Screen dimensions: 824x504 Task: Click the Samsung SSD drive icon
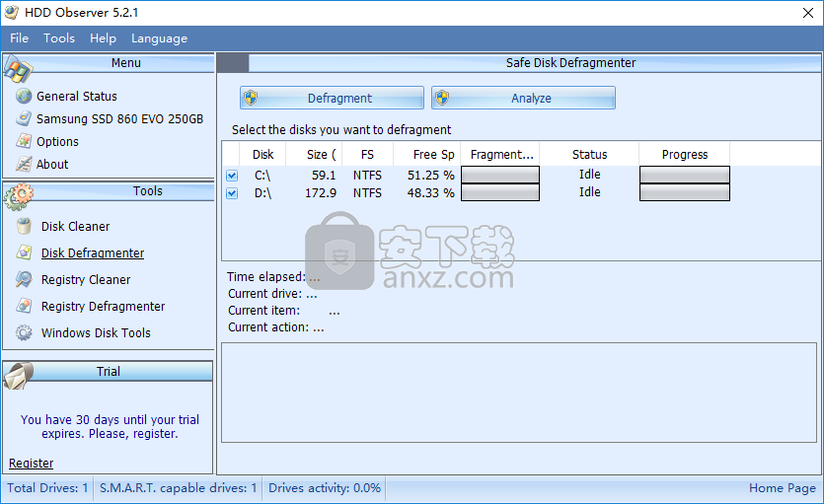pyautogui.click(x=24, y=118)
